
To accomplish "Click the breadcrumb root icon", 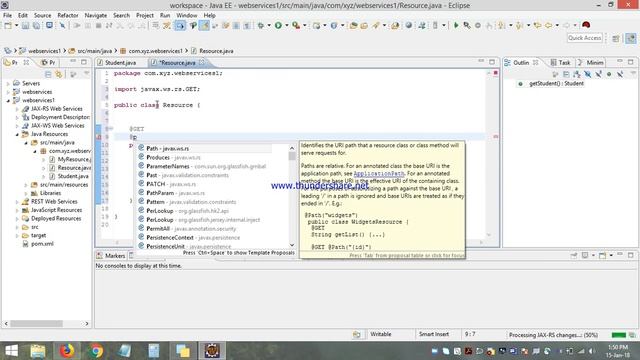I will click(8, 51).
